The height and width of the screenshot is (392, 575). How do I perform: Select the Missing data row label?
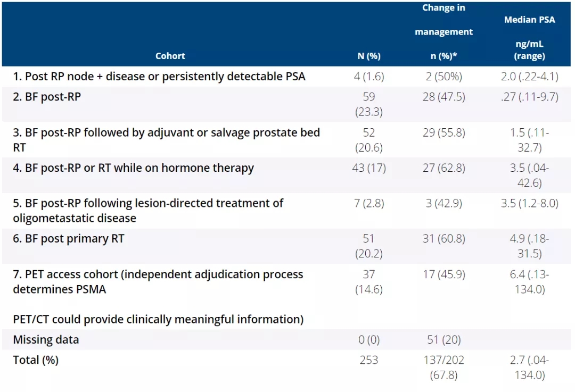coord(46,340)
